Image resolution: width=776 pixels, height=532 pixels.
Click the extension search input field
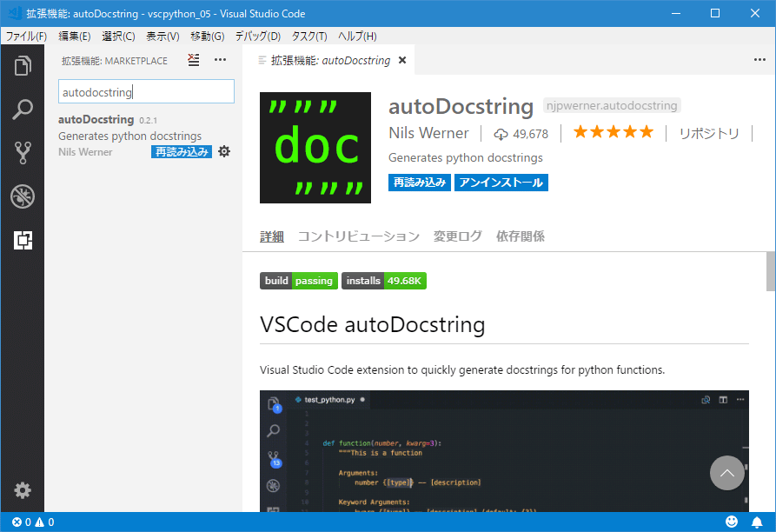(x=146, y=91)
